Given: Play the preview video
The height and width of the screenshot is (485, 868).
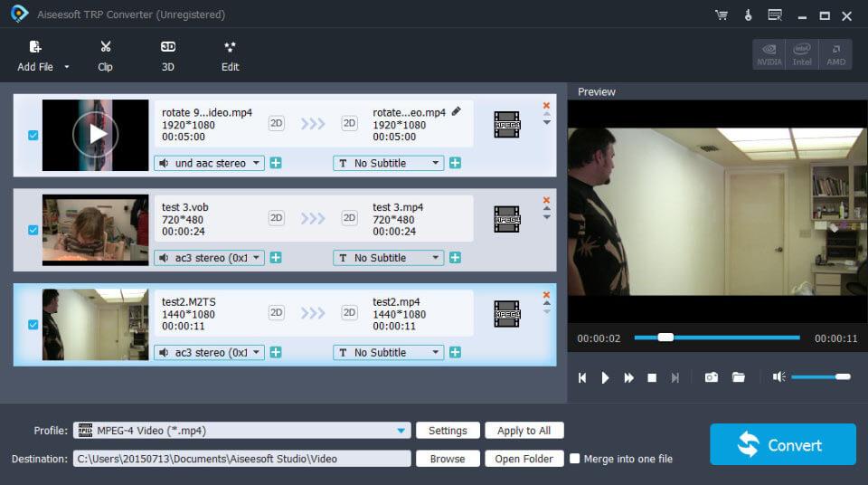Looking at the screenshot, I should (605, 377).
